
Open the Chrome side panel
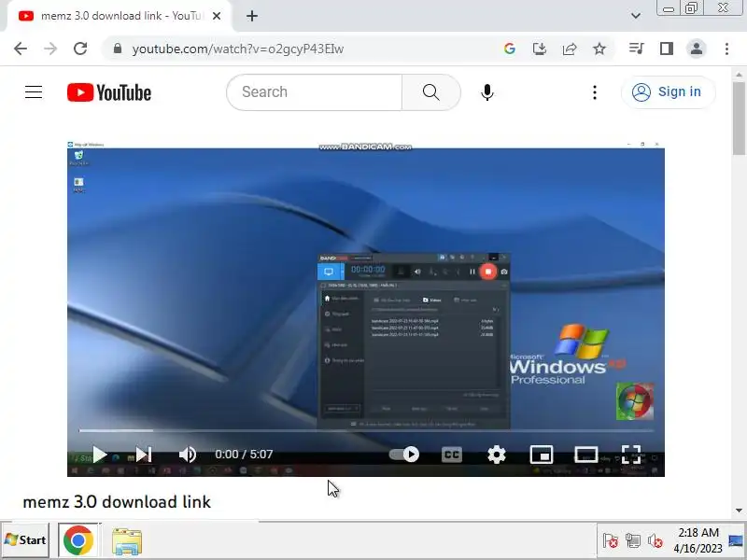667,49
